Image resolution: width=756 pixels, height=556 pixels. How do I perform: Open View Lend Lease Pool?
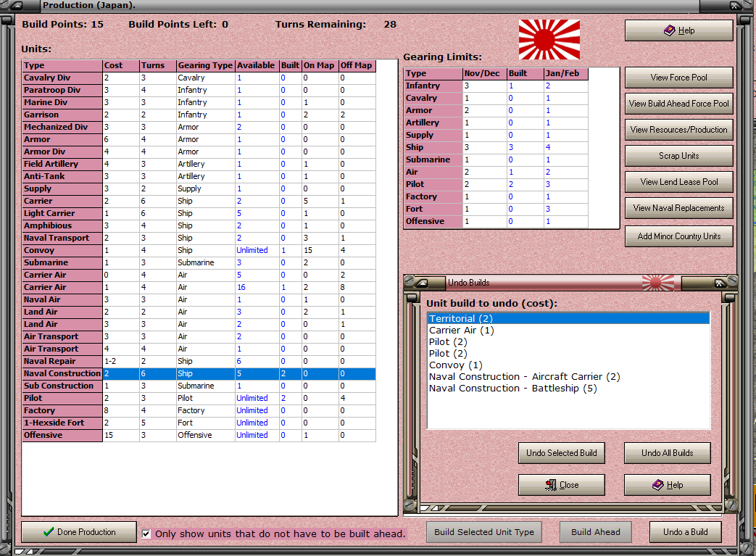[x=679, y=182]
